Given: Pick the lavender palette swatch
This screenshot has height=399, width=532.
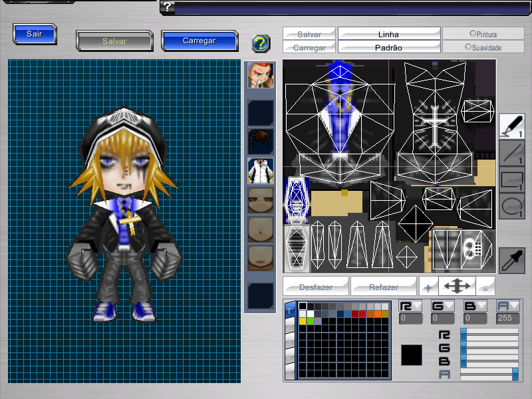Looking at the screenshot, I should click(318, 321).
